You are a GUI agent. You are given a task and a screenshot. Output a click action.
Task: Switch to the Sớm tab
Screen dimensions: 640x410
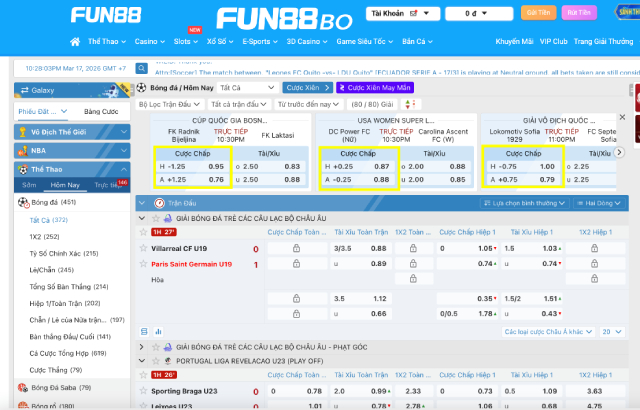29,185
